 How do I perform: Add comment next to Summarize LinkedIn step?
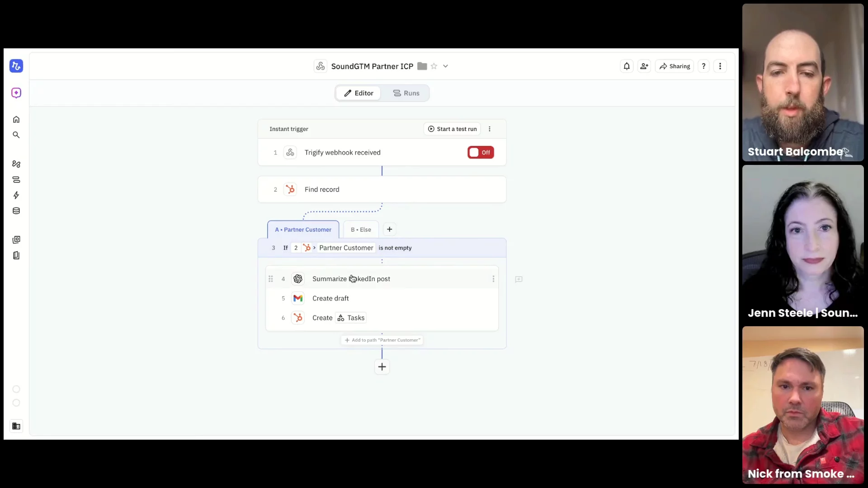tap(519, 279)
